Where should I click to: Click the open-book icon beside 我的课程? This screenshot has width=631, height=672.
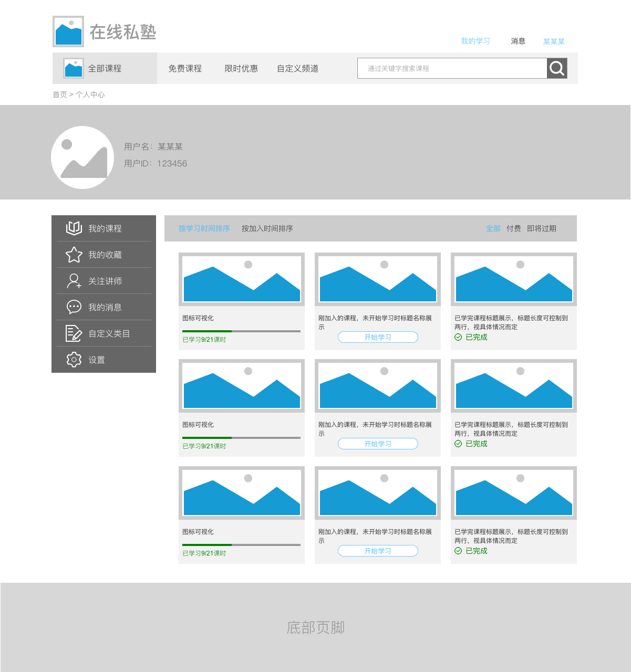click(x=74, y=228)
